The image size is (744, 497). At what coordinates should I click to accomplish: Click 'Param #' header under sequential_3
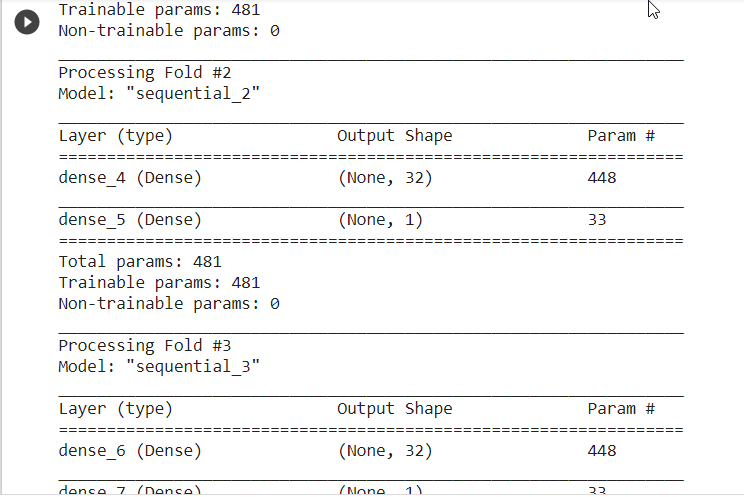[x=621, y=409]
